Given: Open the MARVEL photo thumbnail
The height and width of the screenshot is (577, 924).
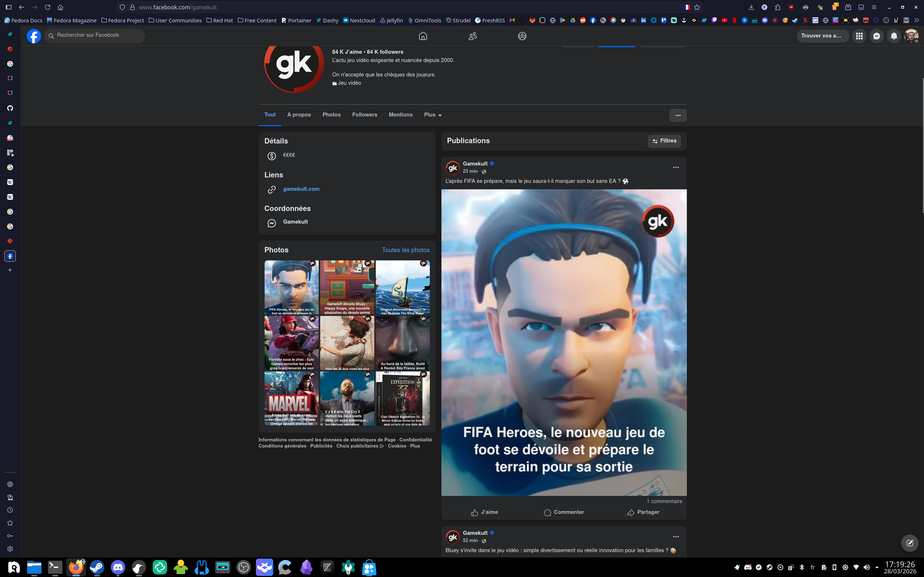Looking at the screenshot, I should [x=291, y=398].
